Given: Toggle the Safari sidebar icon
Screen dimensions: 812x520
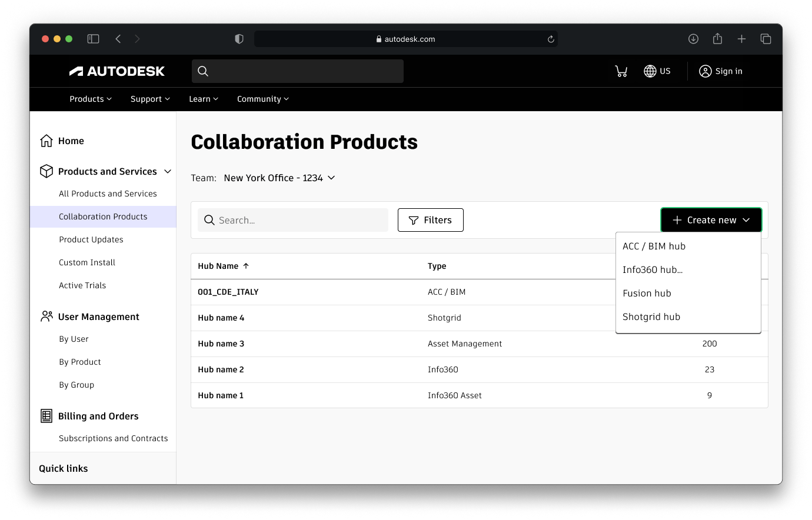Looking at the screenshot, I should [x=93, y=39].
